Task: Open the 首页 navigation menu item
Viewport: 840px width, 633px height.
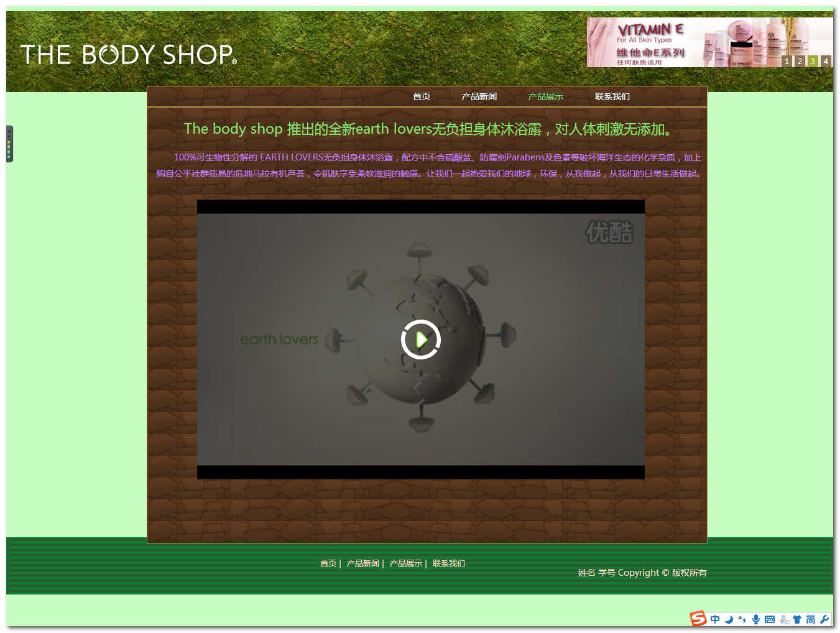Action: click(x=422, y=96)
